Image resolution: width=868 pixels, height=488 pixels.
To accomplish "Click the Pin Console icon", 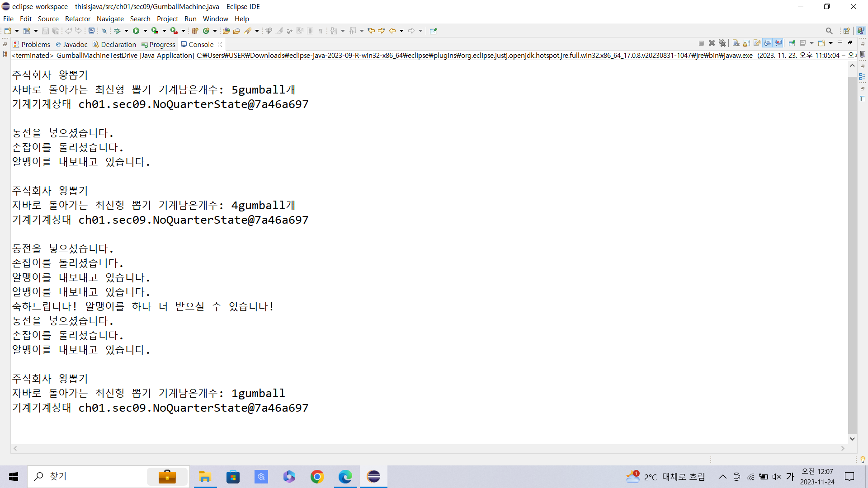I will [792, 43].
